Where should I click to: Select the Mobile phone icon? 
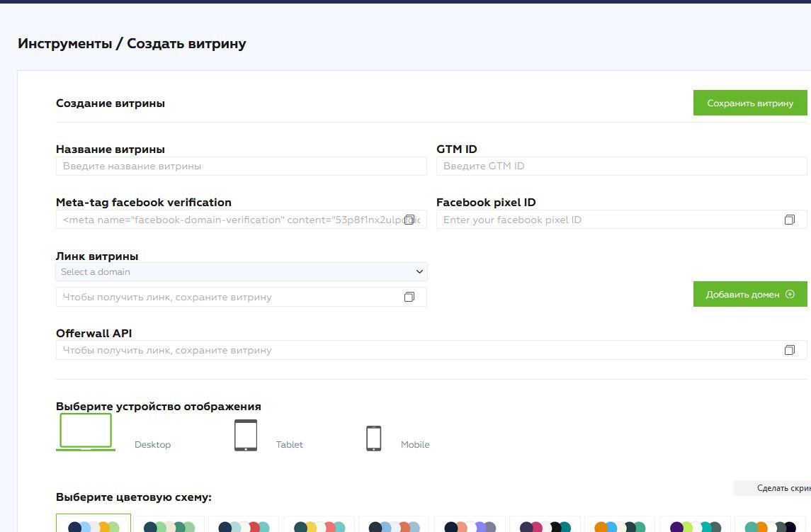tap(373, 438)
